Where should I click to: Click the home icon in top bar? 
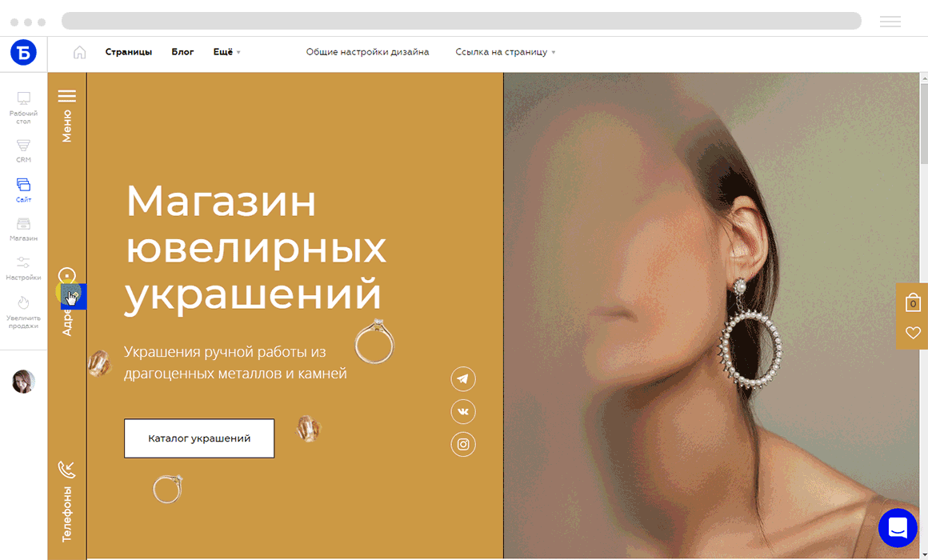[79, 52]
